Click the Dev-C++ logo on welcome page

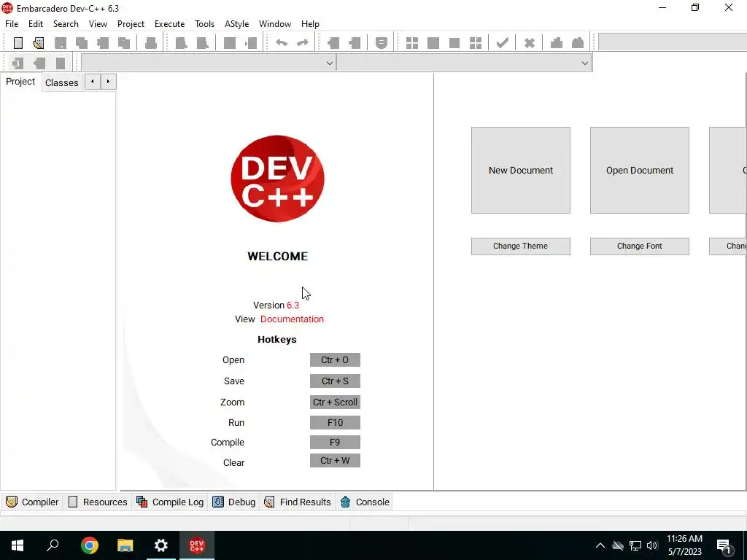pos(277,179)
